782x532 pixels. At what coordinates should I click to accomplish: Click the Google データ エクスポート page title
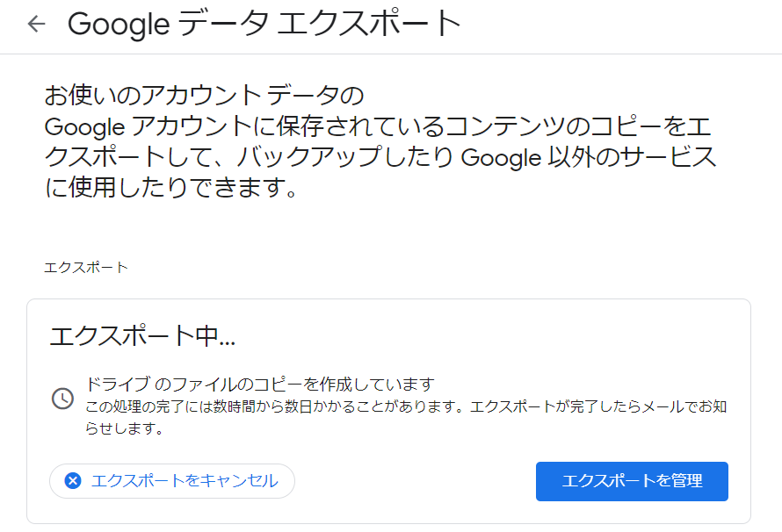click(264, 25)
